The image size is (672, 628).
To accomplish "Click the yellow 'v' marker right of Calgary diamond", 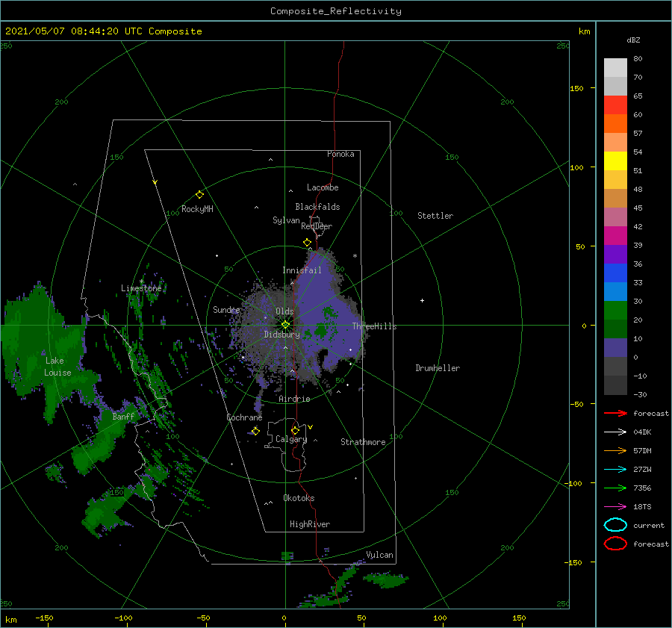I will pyautogui.click(x=311, y=427).
